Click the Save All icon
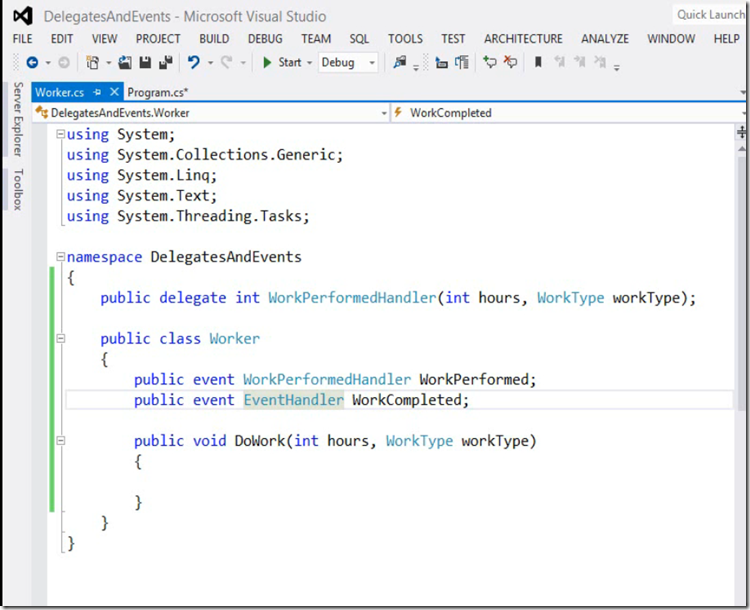Viewport: 750px width, 610px height. pyautogui.click(x=165, y=62)
